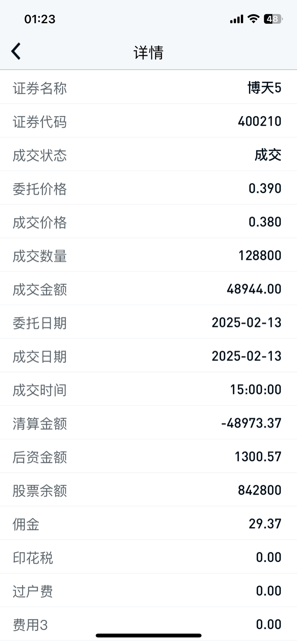The image size is (297, 644).
Task: Tap the 委托日期 row
Action: click(148, 322)
